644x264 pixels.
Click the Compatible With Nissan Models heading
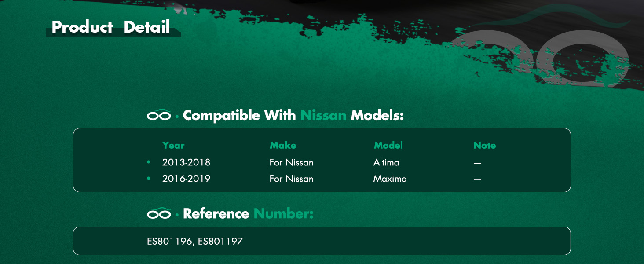tap(293, 115)
